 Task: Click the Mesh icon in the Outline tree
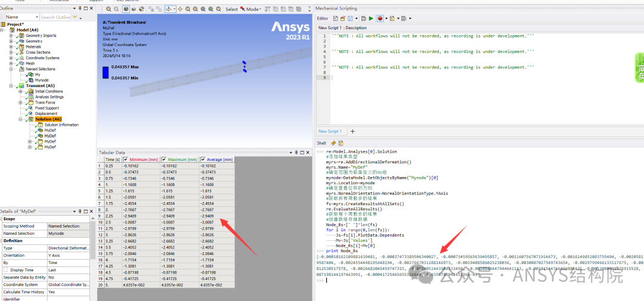click(21, 63)
